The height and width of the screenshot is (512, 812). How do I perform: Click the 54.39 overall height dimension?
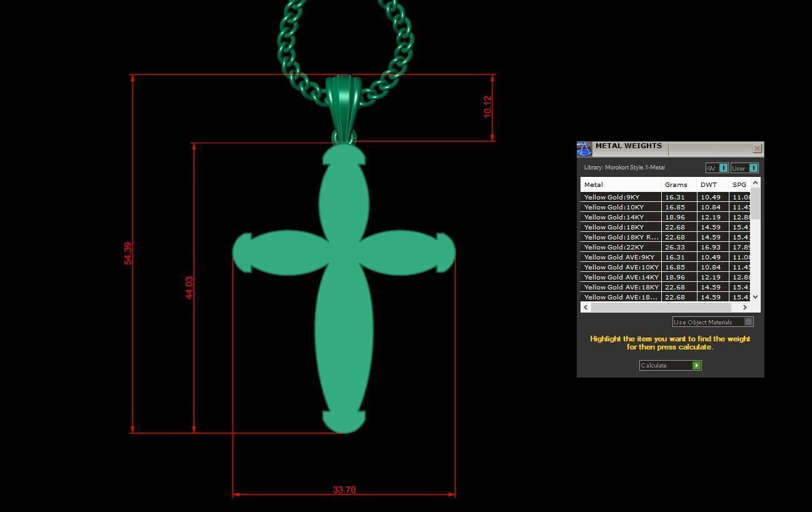point(128,253)
